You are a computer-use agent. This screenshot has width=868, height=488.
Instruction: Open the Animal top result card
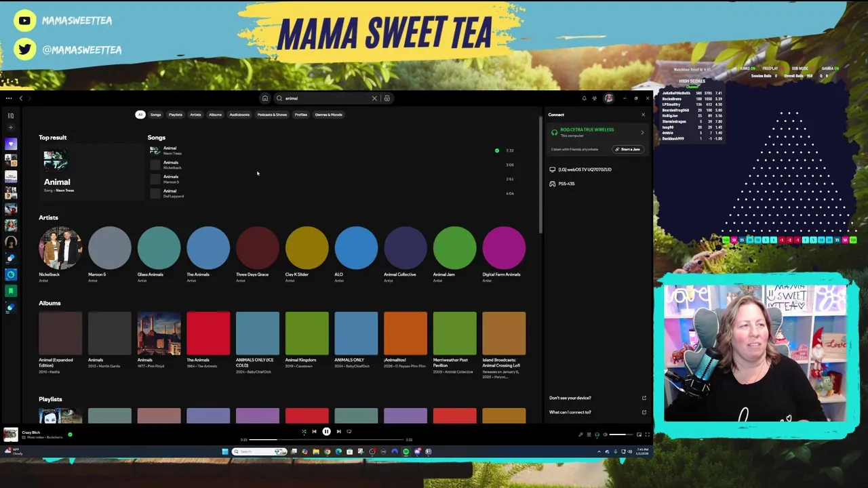tap(92, 173)
